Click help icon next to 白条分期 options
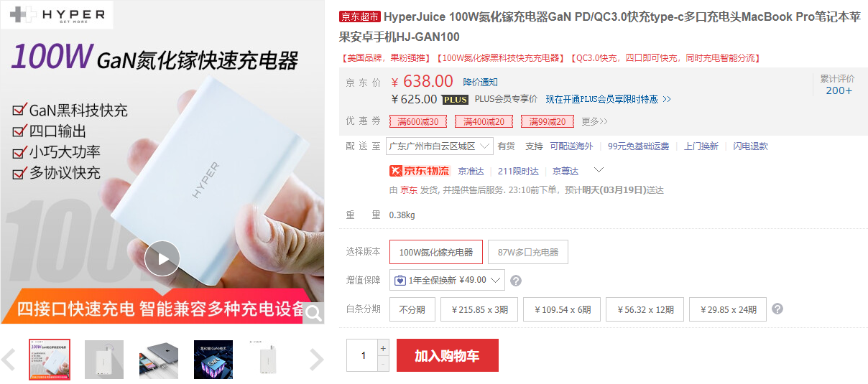This screenshot has width=868, height=384. (x=777, y=309)
